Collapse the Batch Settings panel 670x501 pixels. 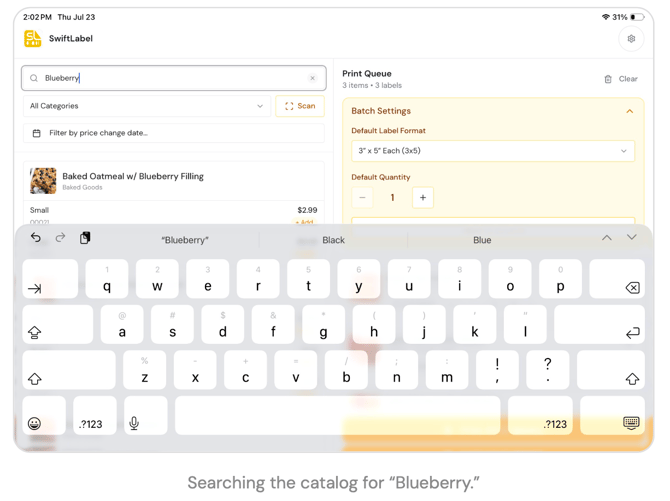pos(629,111)
